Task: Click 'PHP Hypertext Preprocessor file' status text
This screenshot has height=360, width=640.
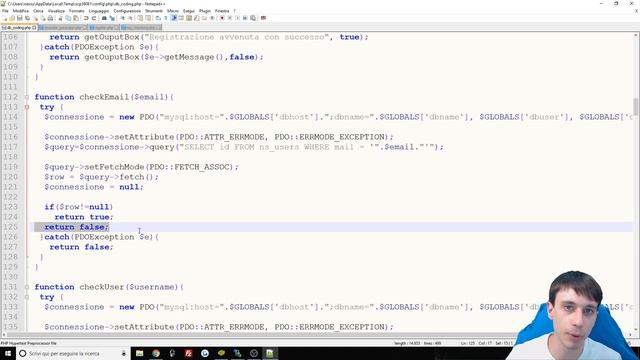Action: pos(29,344)
